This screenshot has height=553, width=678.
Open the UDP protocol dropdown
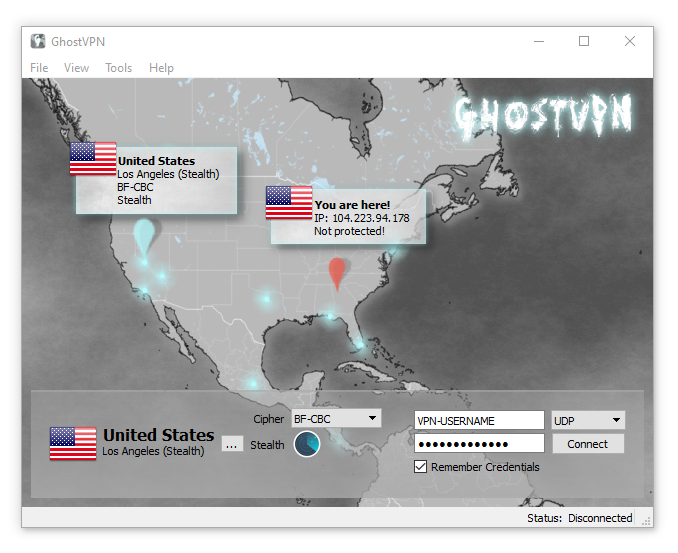[x=588, y=420]
